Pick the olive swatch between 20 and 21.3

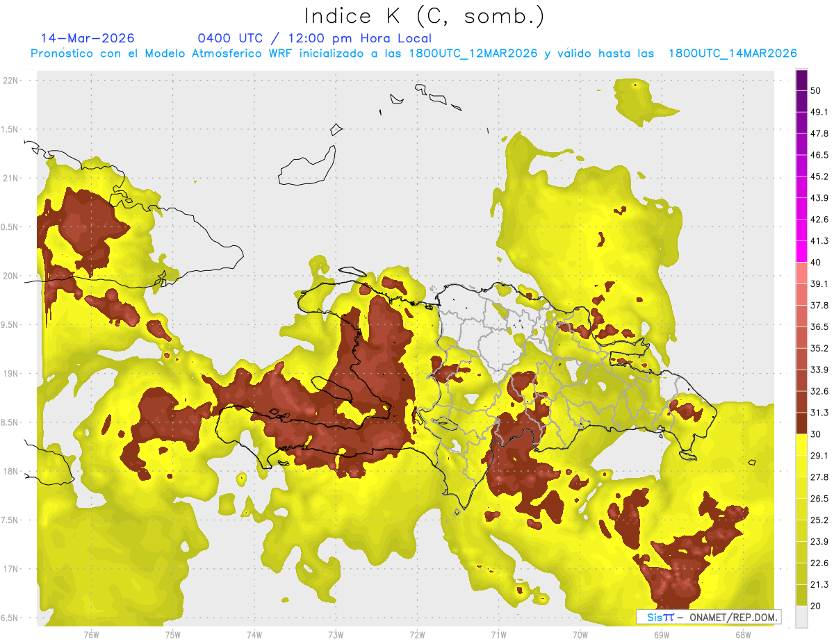801,595
